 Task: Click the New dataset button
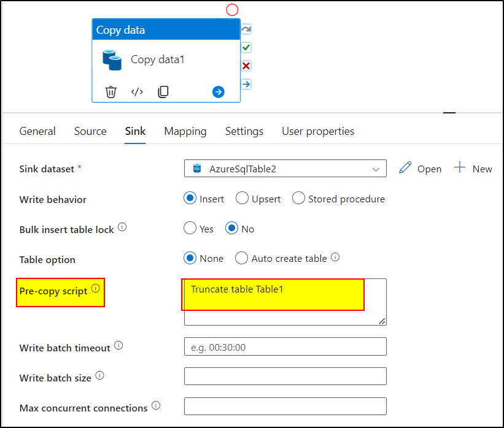482,169
